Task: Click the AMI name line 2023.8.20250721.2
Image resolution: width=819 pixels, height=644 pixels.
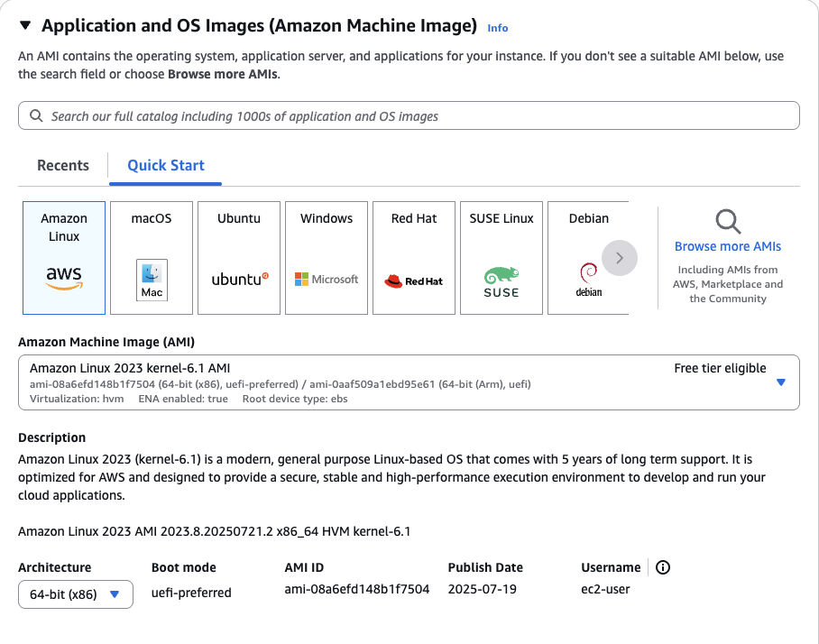Action: 214,531
